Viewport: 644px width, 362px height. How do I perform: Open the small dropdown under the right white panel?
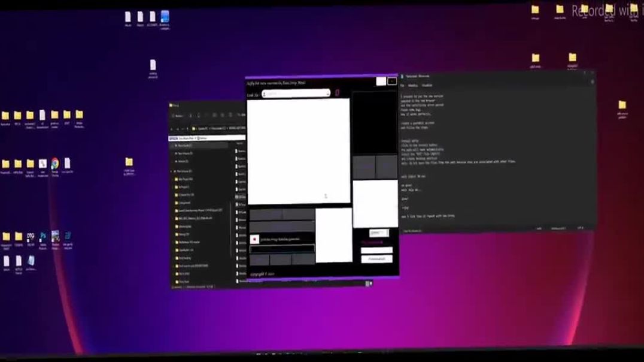pyautogui.click(x=379, y=233)
